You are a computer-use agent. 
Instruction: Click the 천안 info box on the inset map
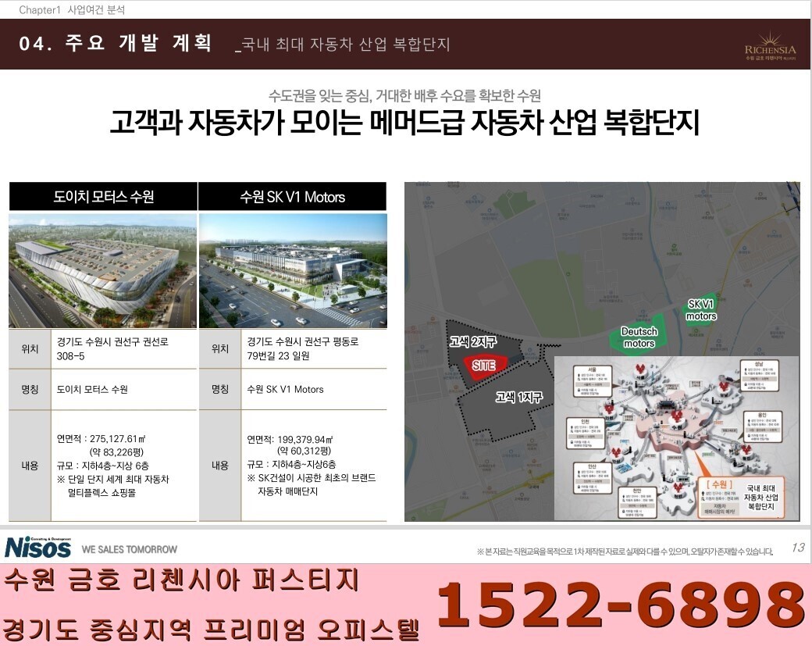(637, 502)
